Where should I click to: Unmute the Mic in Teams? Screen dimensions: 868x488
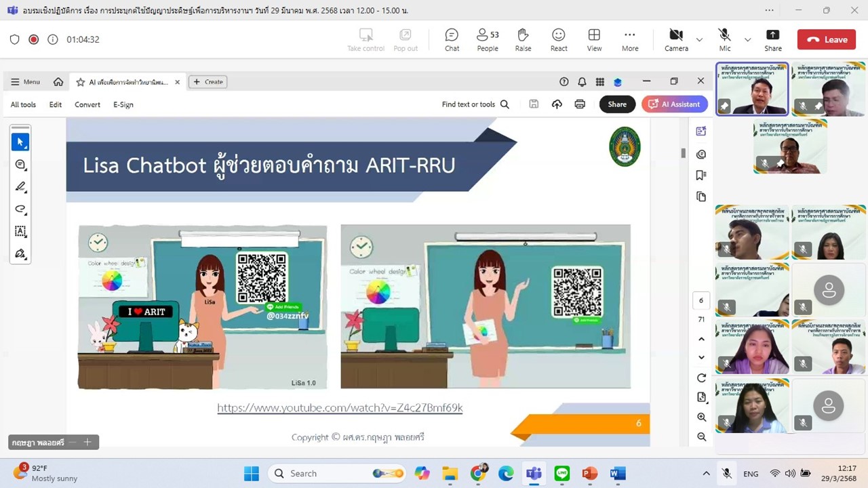tap(725, 39)
